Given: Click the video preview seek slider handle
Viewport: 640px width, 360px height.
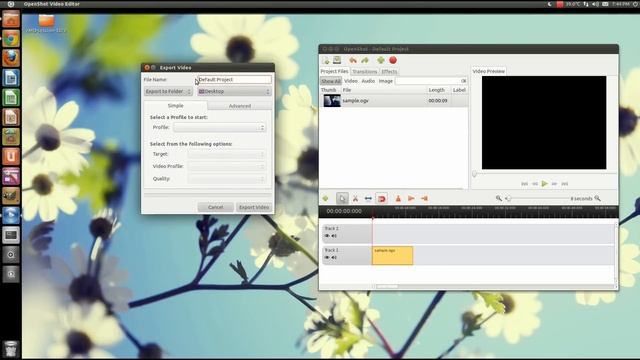Looking at the screenshot, I should (474, 174).
